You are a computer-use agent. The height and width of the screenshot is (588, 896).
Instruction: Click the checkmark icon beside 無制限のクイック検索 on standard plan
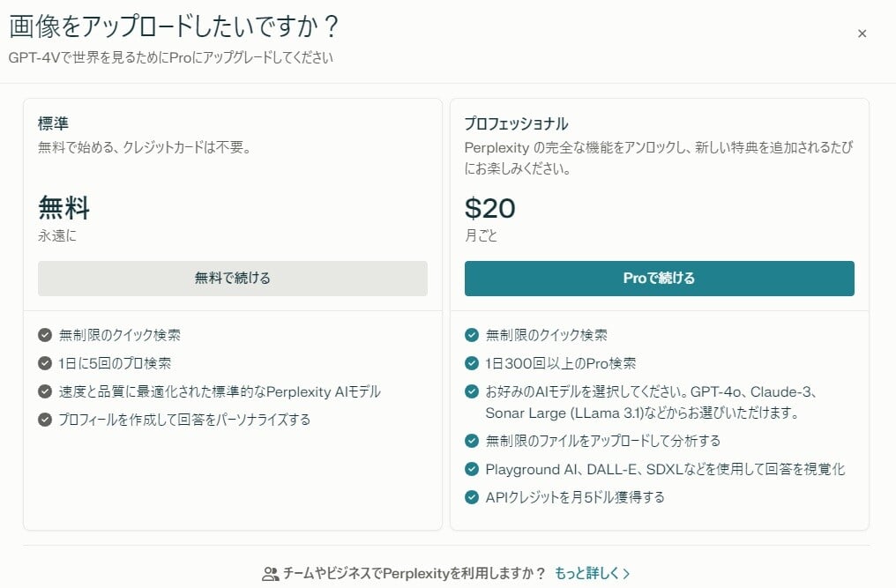(x=45, y=335)
